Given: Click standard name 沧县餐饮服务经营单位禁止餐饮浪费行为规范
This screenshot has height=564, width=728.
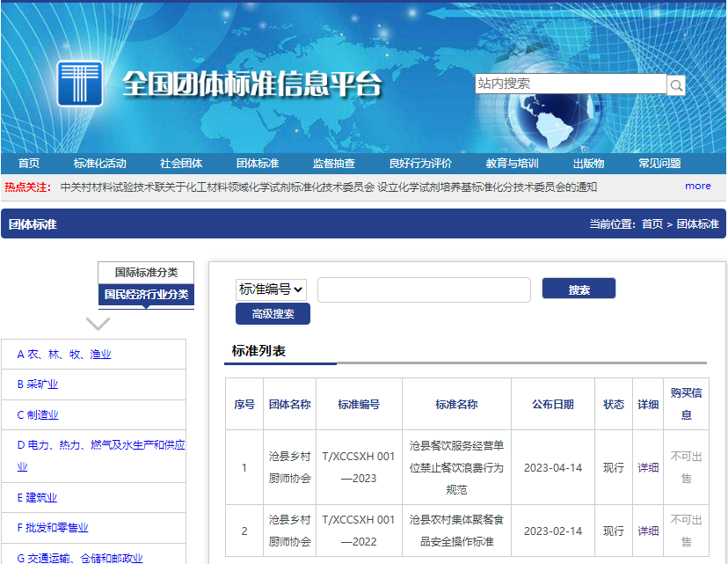Looking at the screenshot, I should (456, 468).
